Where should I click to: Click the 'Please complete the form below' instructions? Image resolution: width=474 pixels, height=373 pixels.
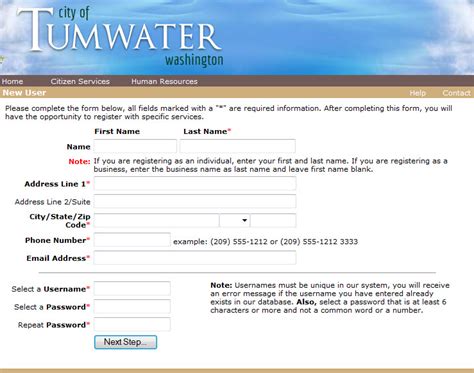pyautogui.click(x=229, y=112)
